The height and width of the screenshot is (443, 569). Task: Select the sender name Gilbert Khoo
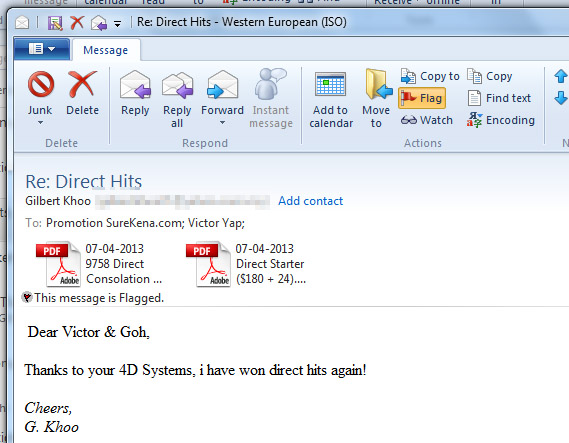coord(58,201)
